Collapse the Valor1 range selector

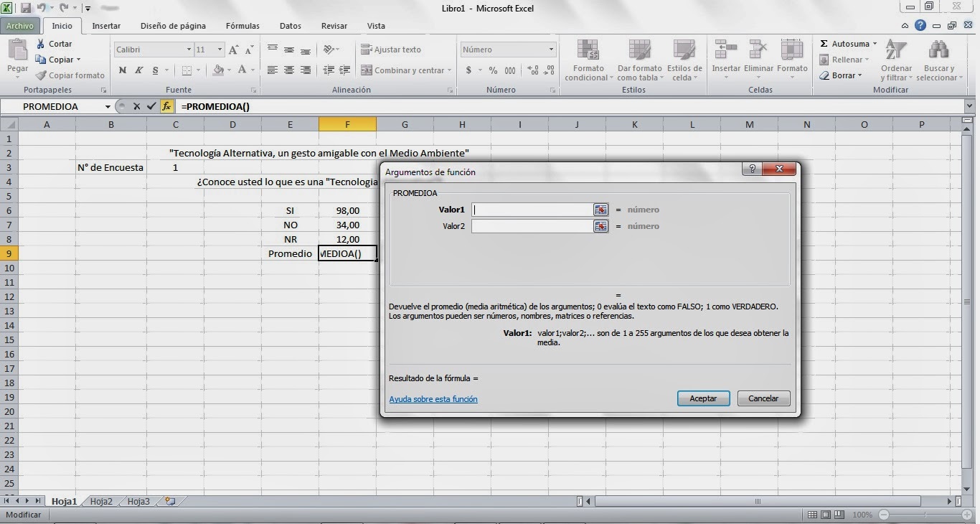[600, 210]
